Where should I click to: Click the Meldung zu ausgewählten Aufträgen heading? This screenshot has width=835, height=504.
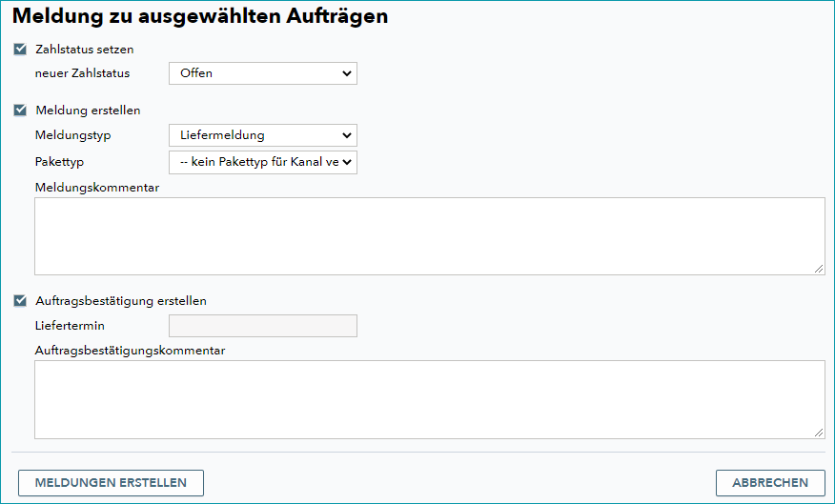pos(200,16)
